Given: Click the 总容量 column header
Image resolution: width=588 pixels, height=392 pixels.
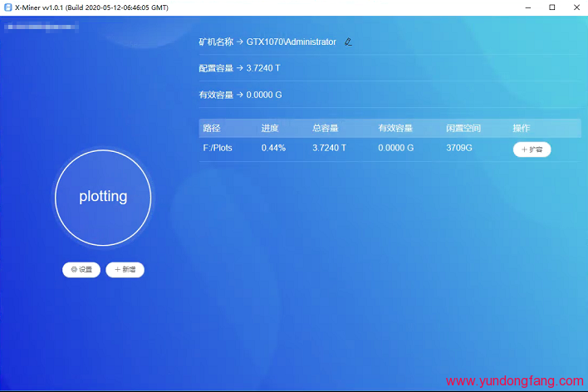Looking at the screenshot, I should [x=325, y=129].
